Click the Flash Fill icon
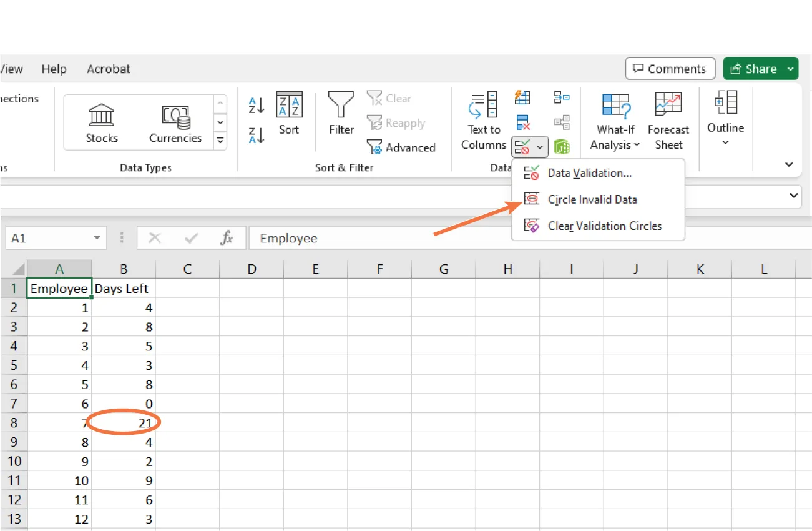The image size is (812, 531). click(522, 97)
